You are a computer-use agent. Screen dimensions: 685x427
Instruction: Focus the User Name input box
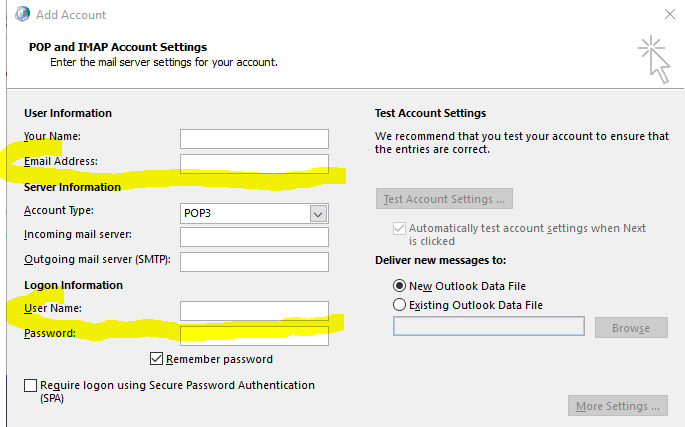254,311
